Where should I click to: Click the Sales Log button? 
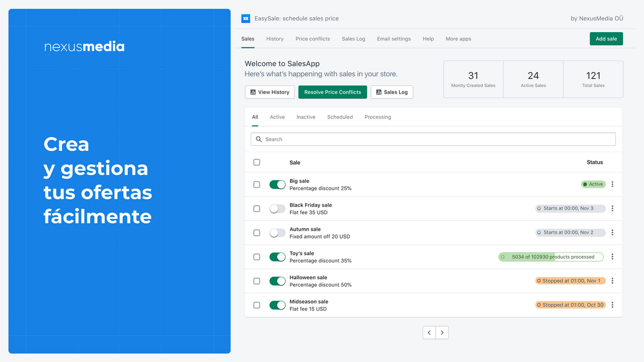click(x=392, y=92)
